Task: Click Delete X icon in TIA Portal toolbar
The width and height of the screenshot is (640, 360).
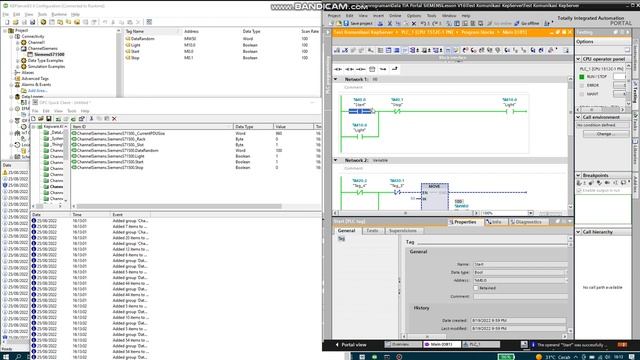Action: point(414,24)
